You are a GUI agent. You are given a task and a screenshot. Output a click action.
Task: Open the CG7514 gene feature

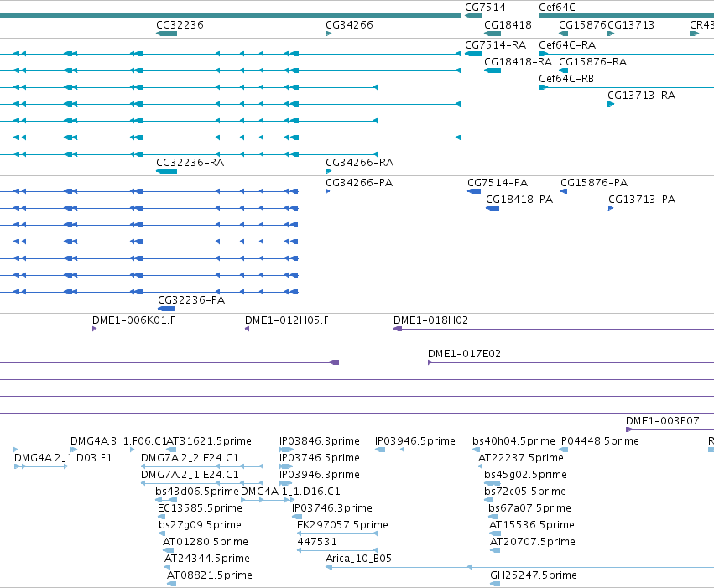473,17
